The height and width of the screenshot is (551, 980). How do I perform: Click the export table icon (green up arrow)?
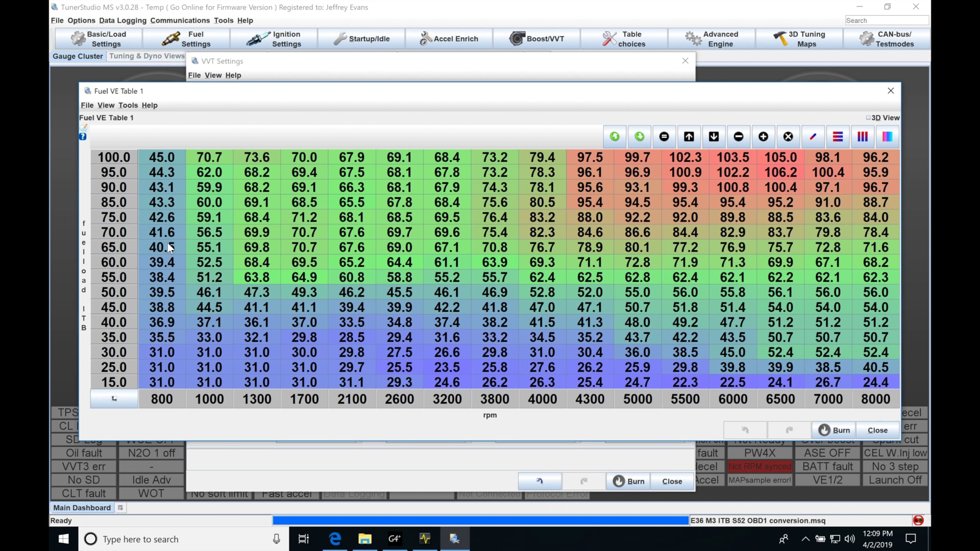point(615,137)
